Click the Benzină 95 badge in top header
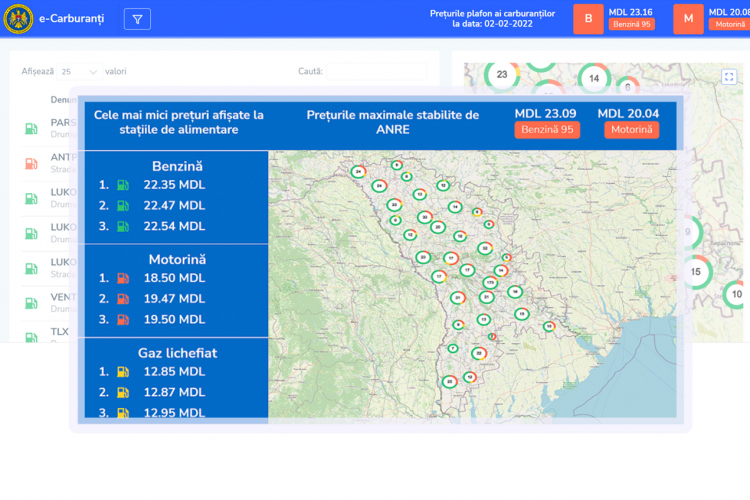750x500 pixels. click(x=632, y=24)
